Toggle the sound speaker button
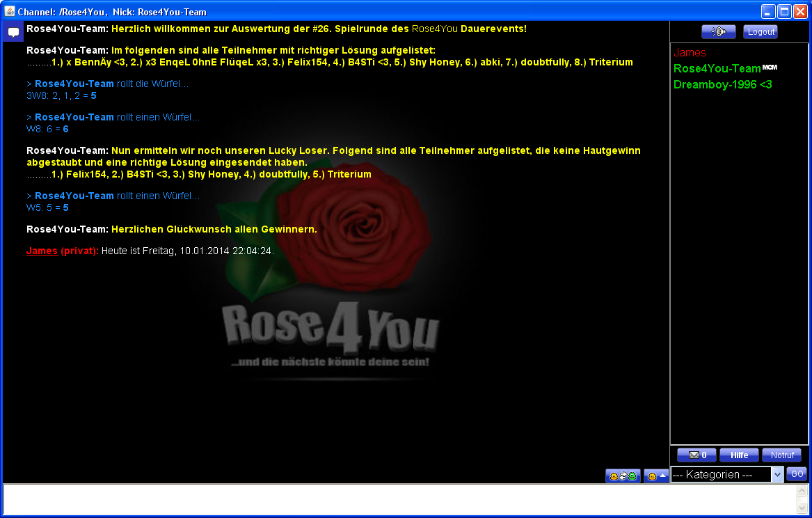Screen dimensions: 812x518 point(718,32)
